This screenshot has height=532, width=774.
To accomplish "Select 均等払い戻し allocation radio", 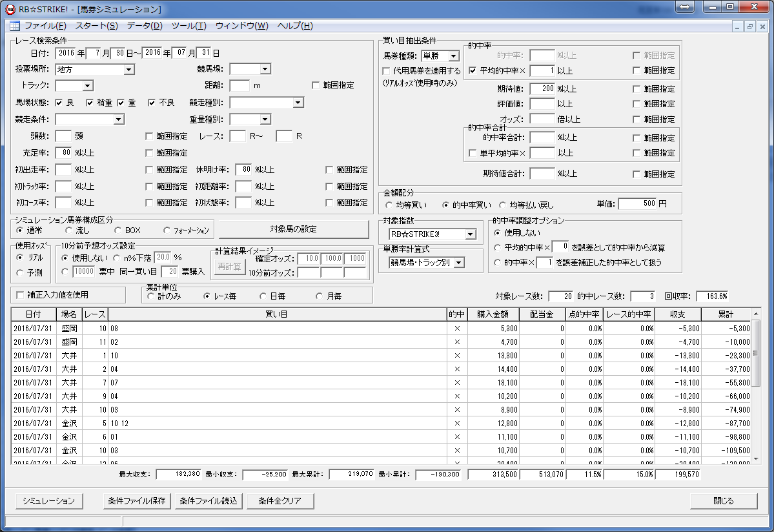I will 502,205.
